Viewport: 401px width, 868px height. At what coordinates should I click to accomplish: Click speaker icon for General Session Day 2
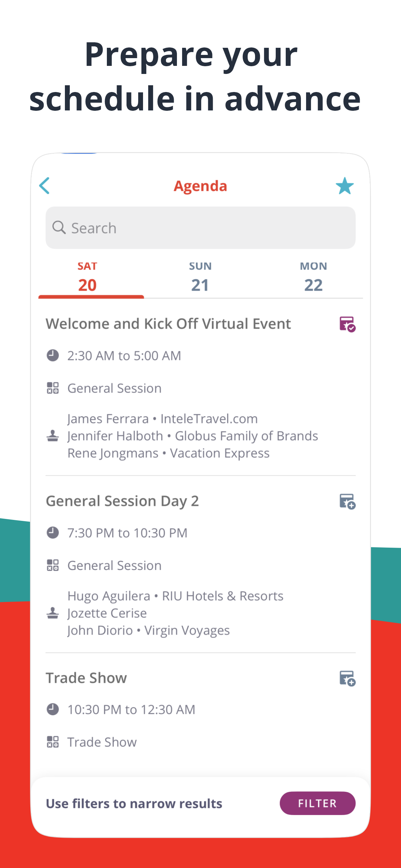pos(53,613)
